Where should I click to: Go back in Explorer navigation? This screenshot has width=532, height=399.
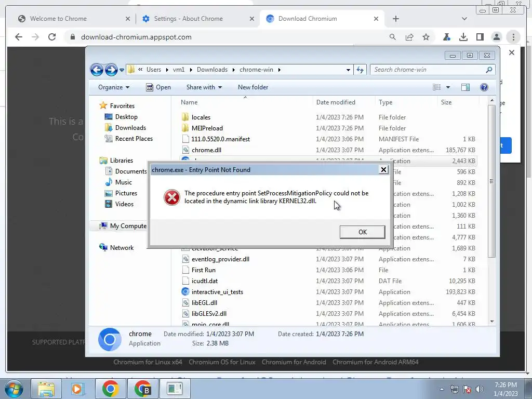[97, 70]
